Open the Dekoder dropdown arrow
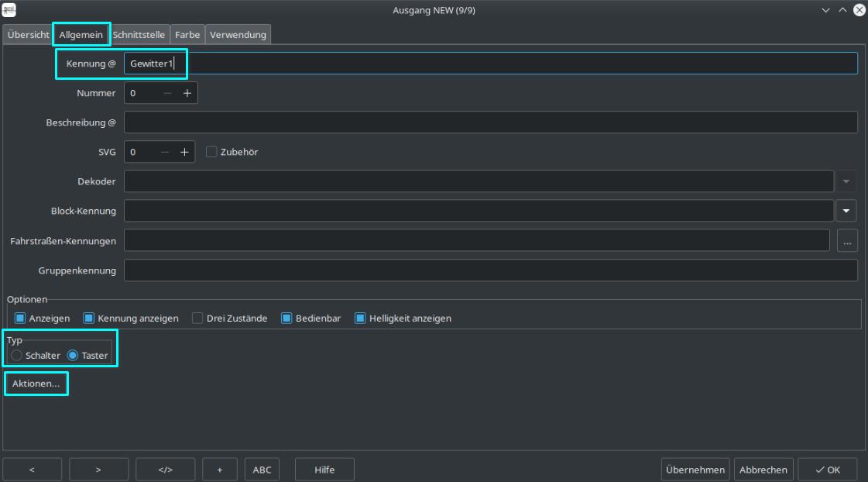This screenshot has width=868, height=482. [x=846, y=181]
